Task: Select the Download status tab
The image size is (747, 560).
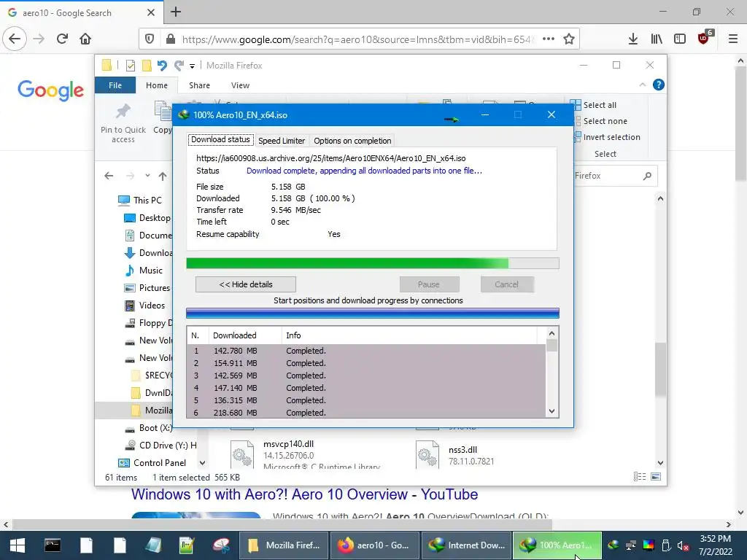Action: coord(220,139)
